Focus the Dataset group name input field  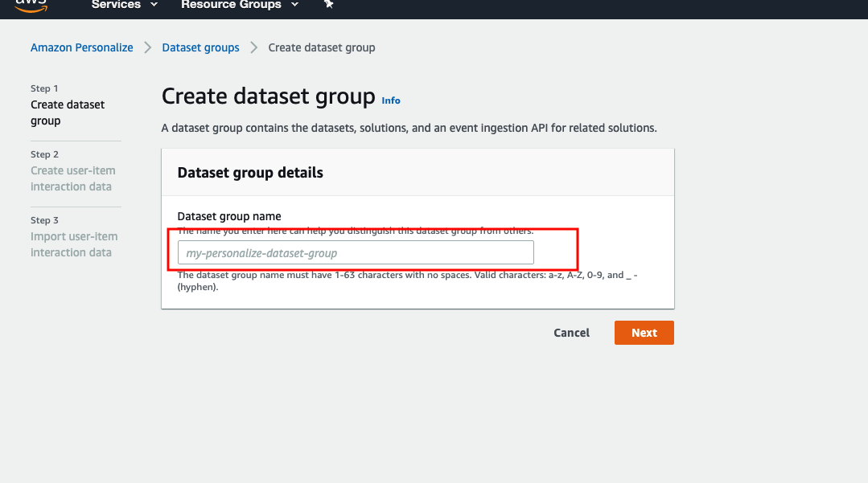(356, 253)
